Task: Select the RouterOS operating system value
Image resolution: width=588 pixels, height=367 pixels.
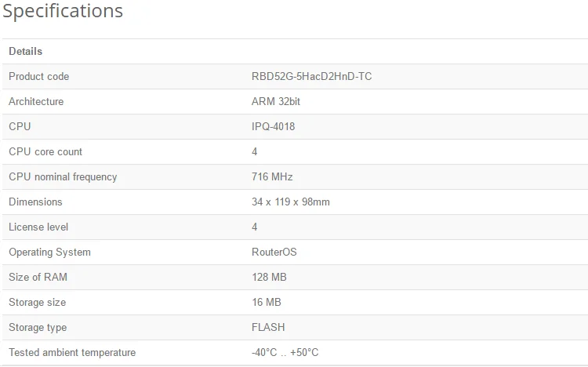Action: tap(274, 253)
